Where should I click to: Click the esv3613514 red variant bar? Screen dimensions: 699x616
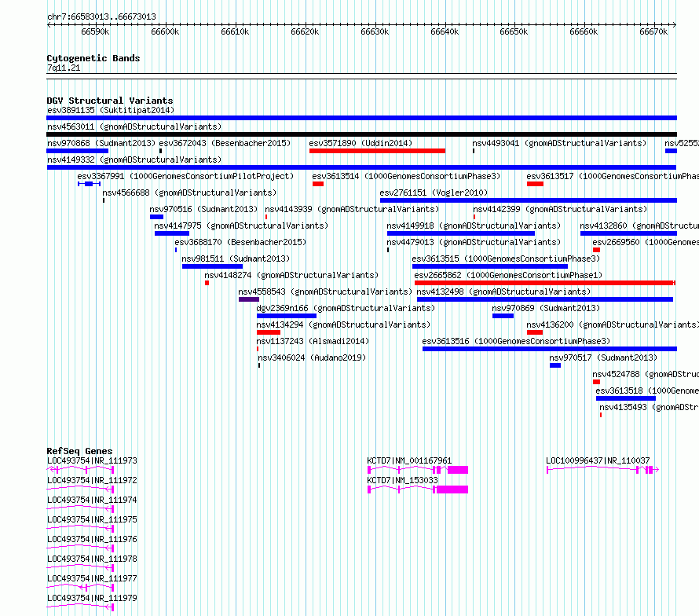(x=318, y=184)
